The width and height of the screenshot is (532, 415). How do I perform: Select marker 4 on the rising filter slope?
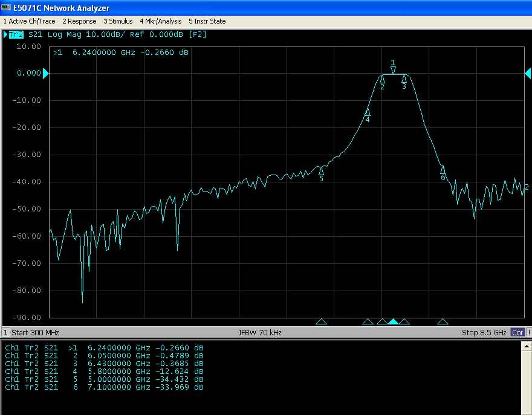tap(368, 112)
